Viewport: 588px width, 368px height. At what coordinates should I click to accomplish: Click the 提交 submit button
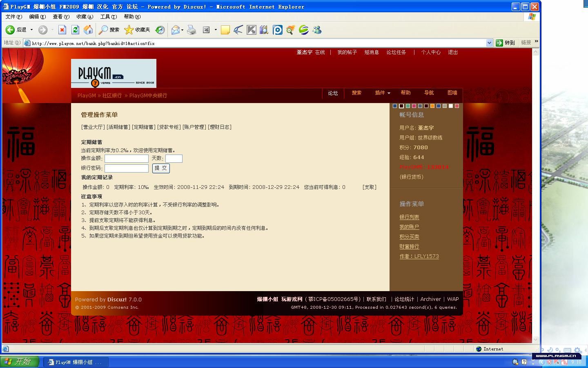(161, 168)
